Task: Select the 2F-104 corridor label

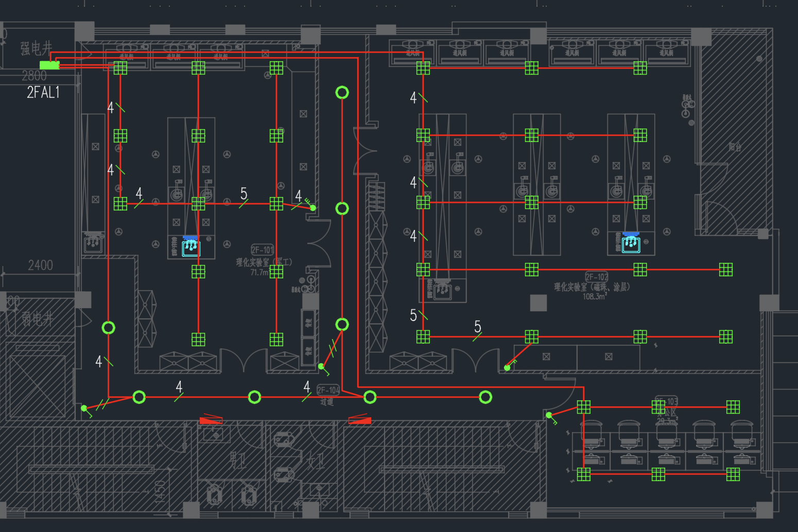Action: [328, 390]
